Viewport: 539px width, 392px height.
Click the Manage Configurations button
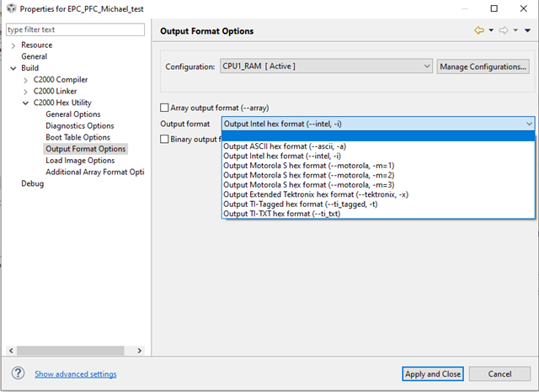(483, 66)
